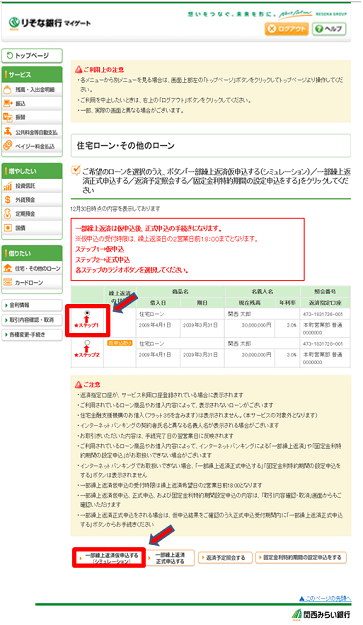
Task: Open カードローン card icon item
Action: (x=32, y=283)
